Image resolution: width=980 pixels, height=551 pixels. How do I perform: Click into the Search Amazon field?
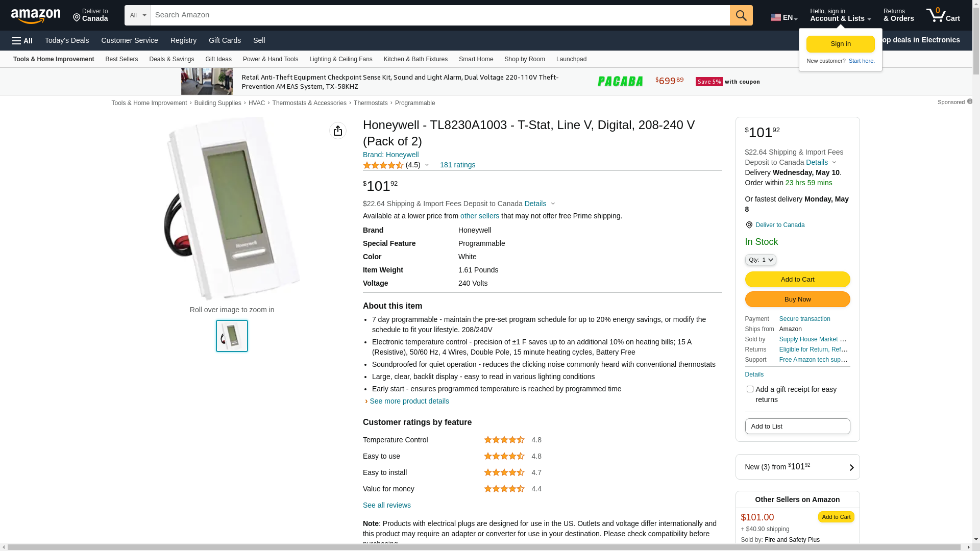440,15
